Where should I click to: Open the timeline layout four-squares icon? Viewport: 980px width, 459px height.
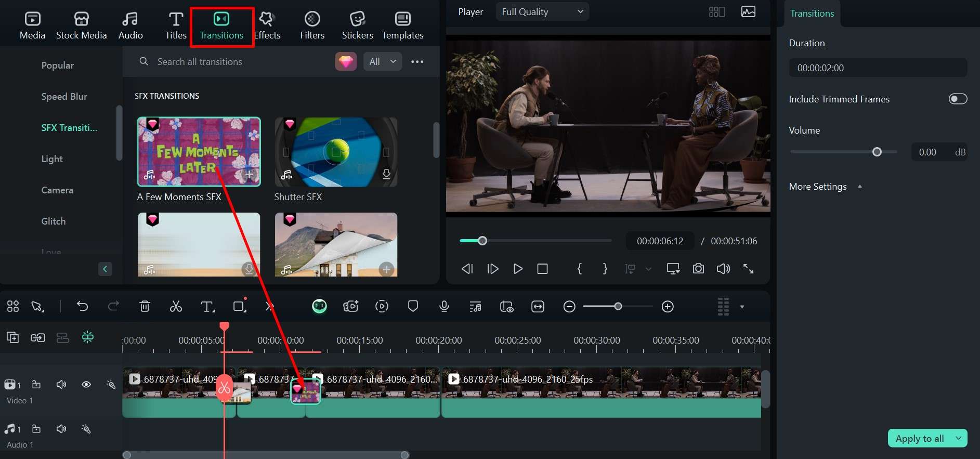coord(13,306)
